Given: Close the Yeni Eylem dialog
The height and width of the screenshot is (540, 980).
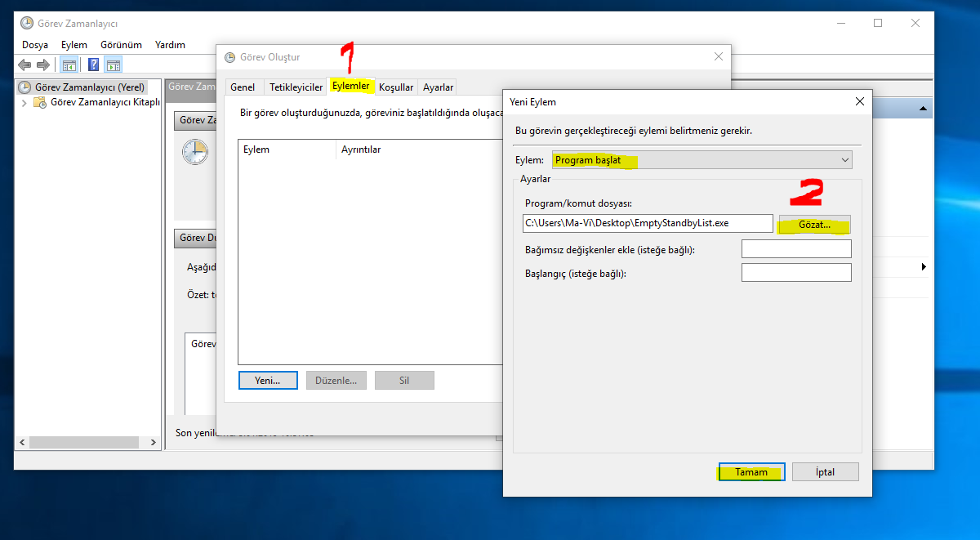Looking at the screenshot, I should coord(859,101).
